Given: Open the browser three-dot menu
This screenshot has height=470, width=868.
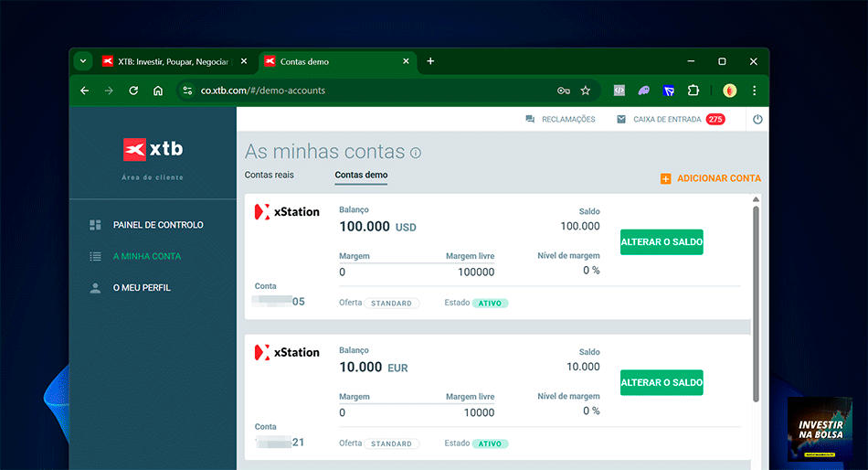Looking at the screenshot, I should [x=754, y=91].
